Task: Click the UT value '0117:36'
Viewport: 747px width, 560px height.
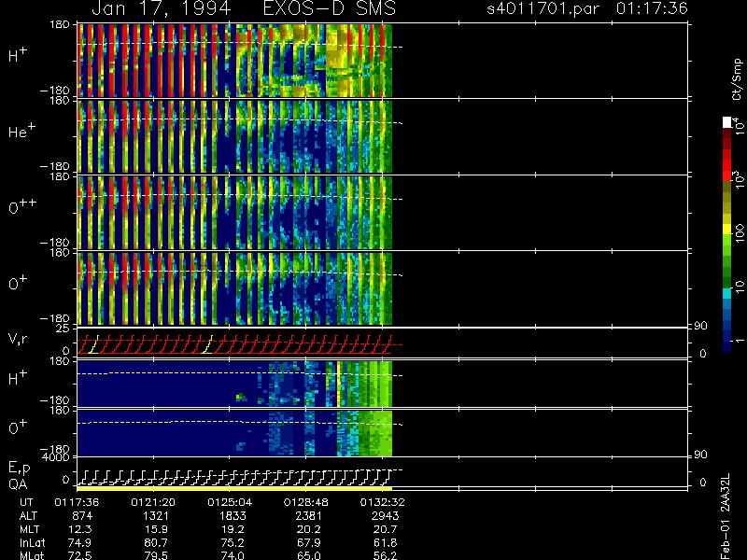Action: click(x=77, y=502)
